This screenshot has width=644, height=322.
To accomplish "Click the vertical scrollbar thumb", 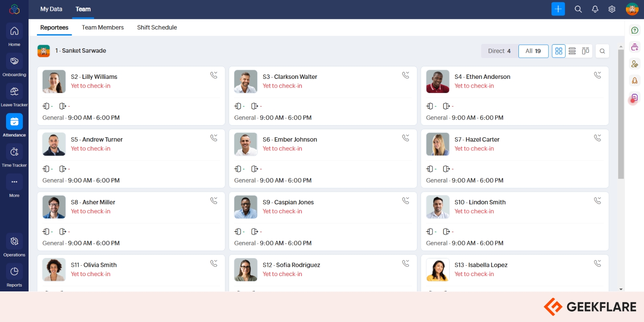I will pos(621,114).
